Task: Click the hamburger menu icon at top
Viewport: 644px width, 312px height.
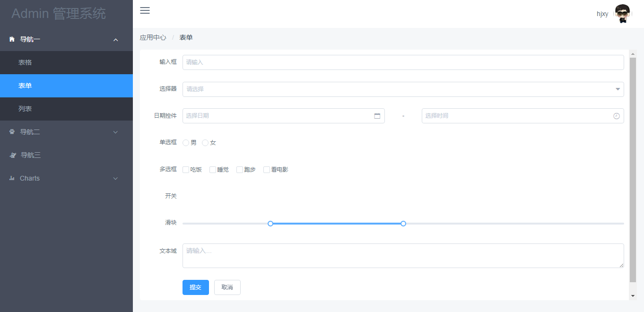Action: [145, 10]
